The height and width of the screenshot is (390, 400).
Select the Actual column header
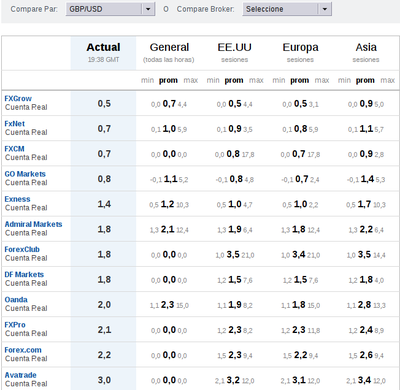tap(103, 52)
